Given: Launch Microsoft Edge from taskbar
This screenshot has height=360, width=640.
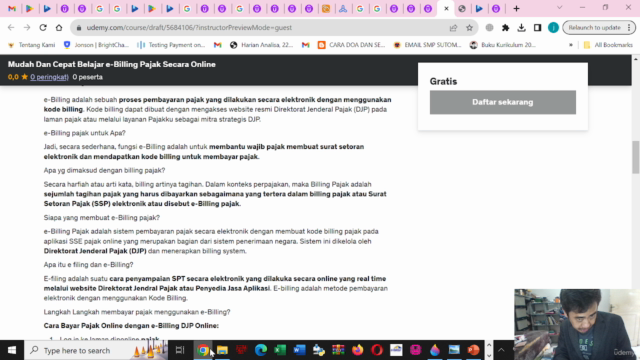Looking at the screenshot, I should 261,350.
